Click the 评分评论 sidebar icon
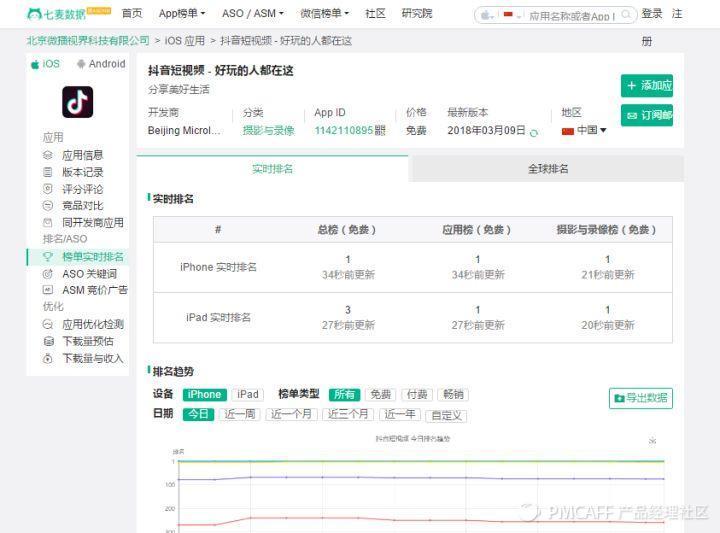720x533 pixels. click(48, 189)
